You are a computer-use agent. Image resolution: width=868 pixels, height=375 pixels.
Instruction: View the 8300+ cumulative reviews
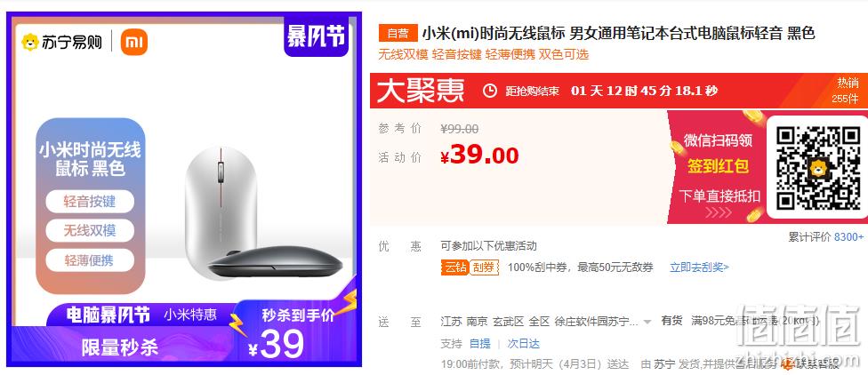tap(848, 236)
